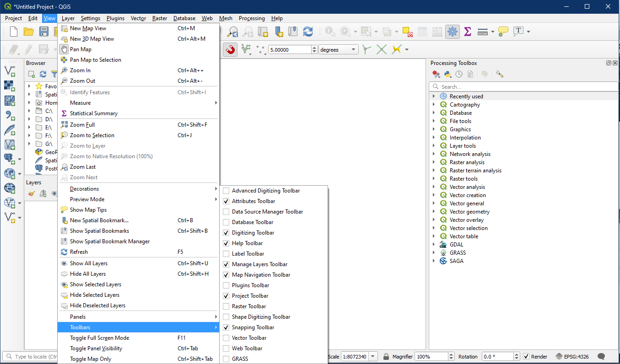The width and height of the screenshot is (620, 364).
Task: Click the Magnifier percentage spin box
Action: coord(430,357)
